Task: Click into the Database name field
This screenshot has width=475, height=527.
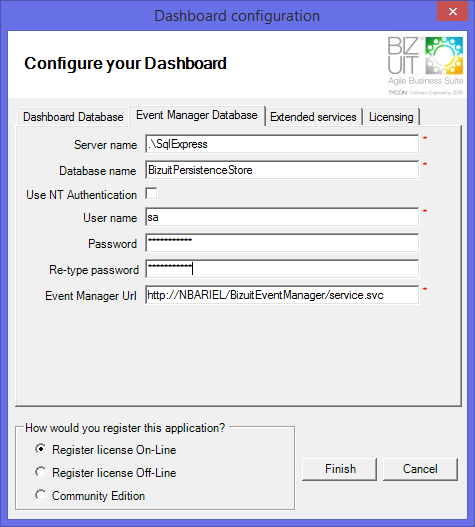Action: coord(282,170)
